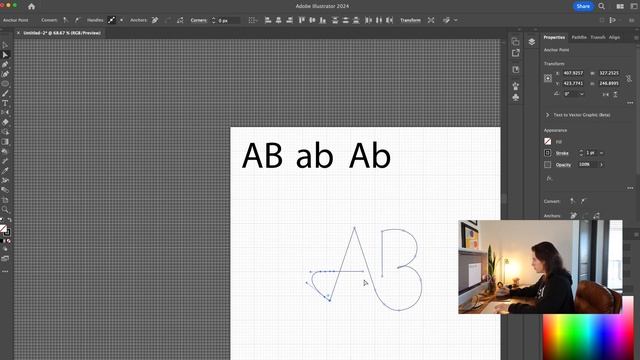The height and width of the screenshot is (360, 640).
Task: Cut path at selected anchors in control bar
Action: coord(180,20)
